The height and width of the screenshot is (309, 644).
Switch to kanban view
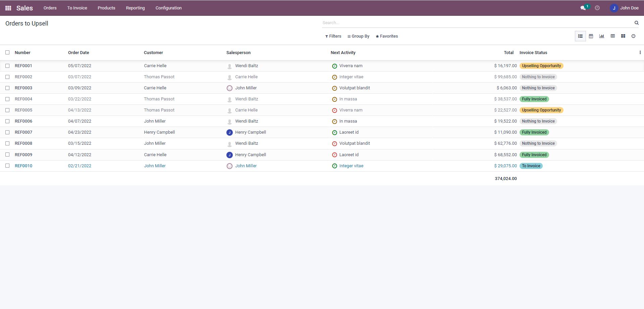[x=623, y=36]
